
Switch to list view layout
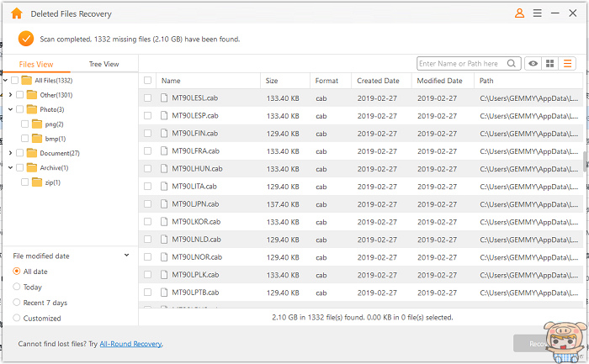click(x=568, y=64)
